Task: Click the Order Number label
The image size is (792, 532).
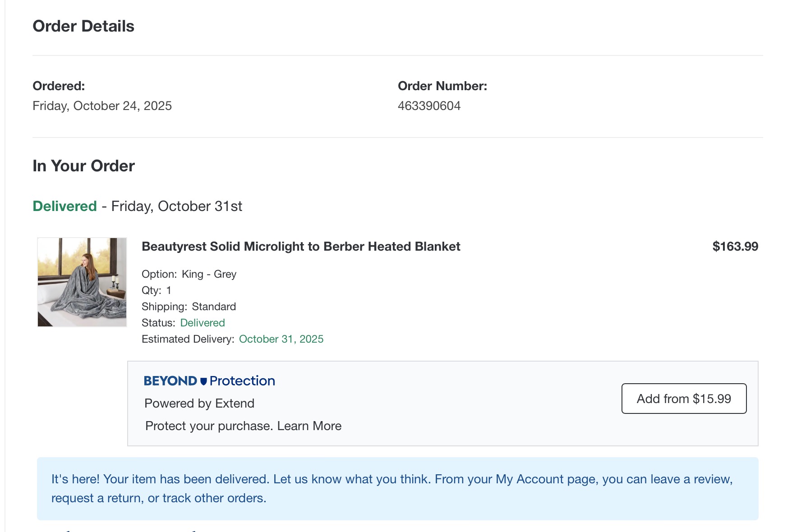Action: coord(442,86)
